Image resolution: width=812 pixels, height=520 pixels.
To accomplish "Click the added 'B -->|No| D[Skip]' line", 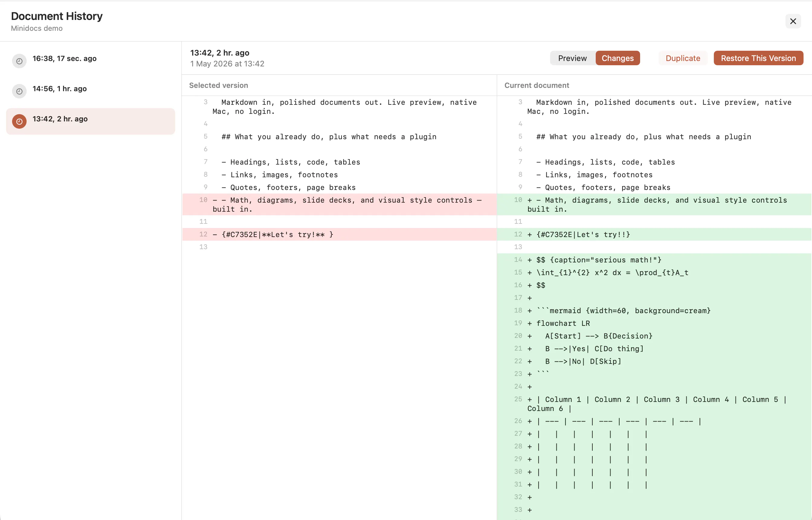I will (654, 361).
